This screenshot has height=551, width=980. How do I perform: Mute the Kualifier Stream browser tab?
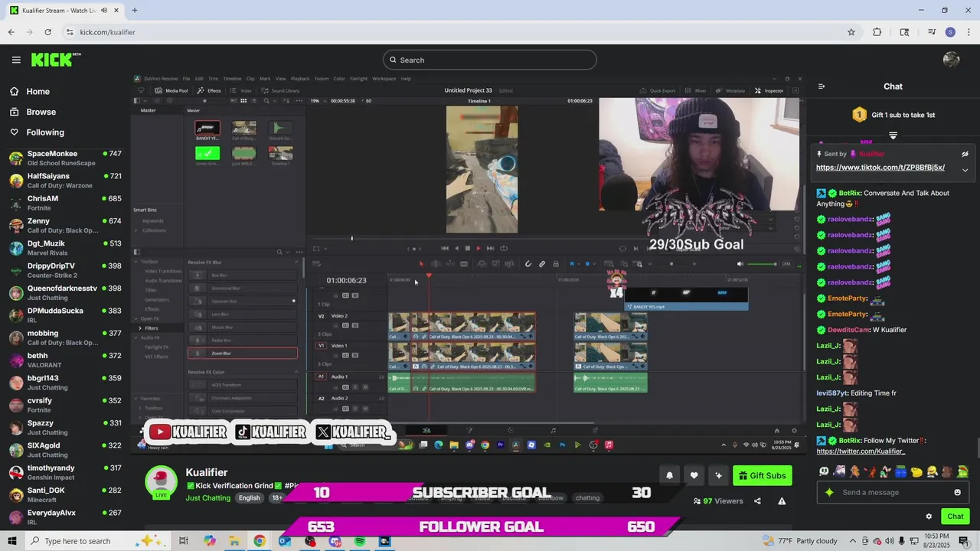point(104,11)
